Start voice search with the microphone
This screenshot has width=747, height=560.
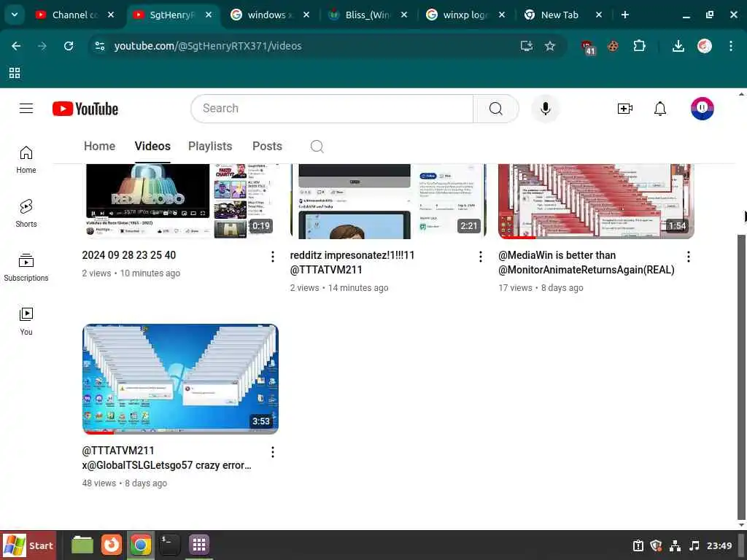point(546,109)
